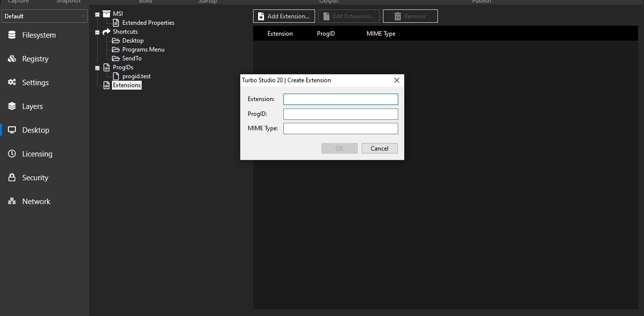Open the Security panel
This screenshot has width=644, height=316.
coord(35,177)
